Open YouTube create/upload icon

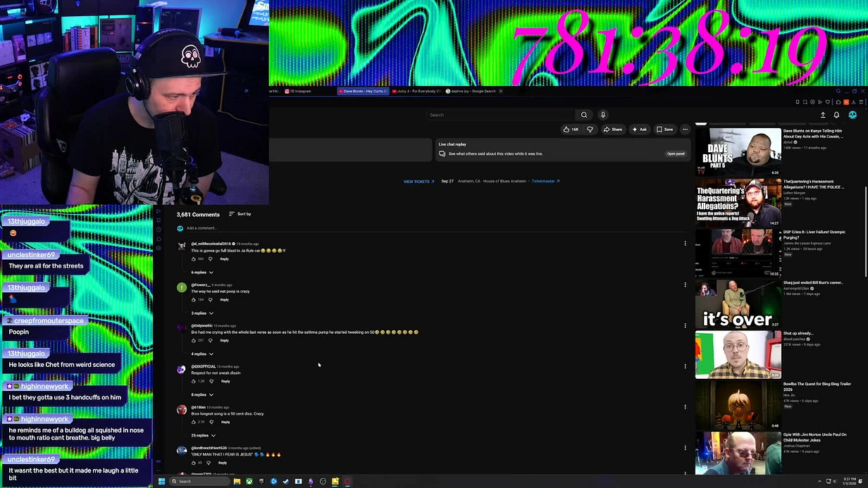(823, 115)
